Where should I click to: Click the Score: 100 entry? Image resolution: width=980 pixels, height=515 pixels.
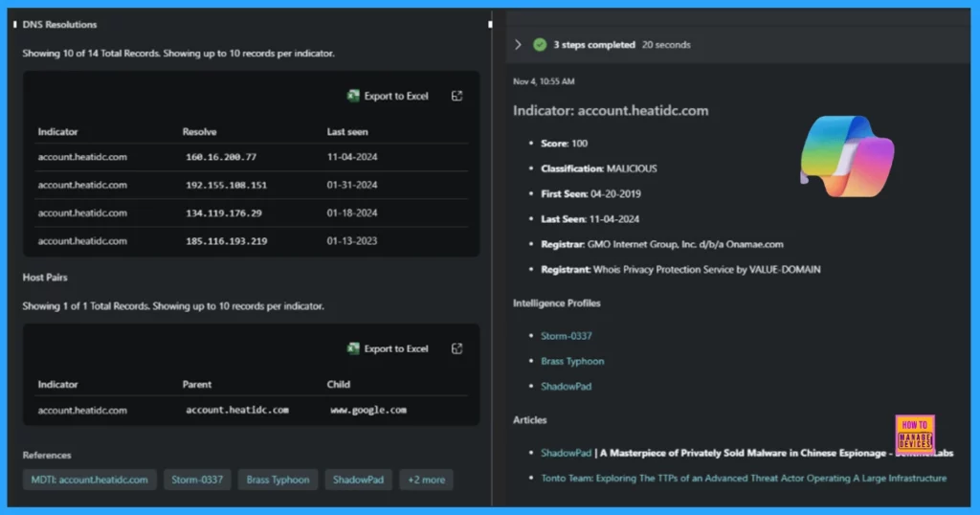click(565, 144)
